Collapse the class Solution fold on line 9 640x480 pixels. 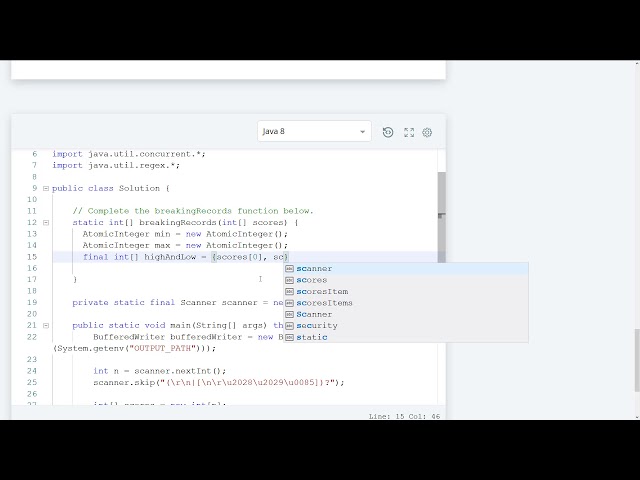pos(46,188)
